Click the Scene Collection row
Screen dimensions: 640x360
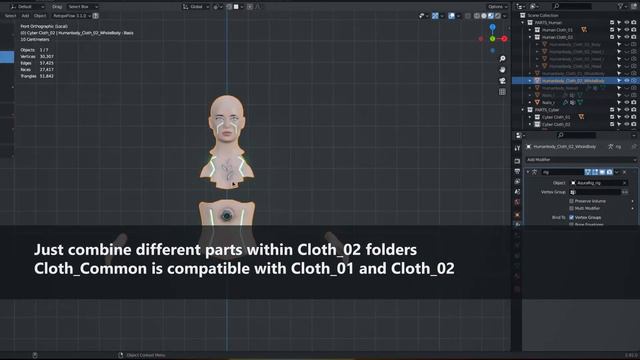(543, 16)
